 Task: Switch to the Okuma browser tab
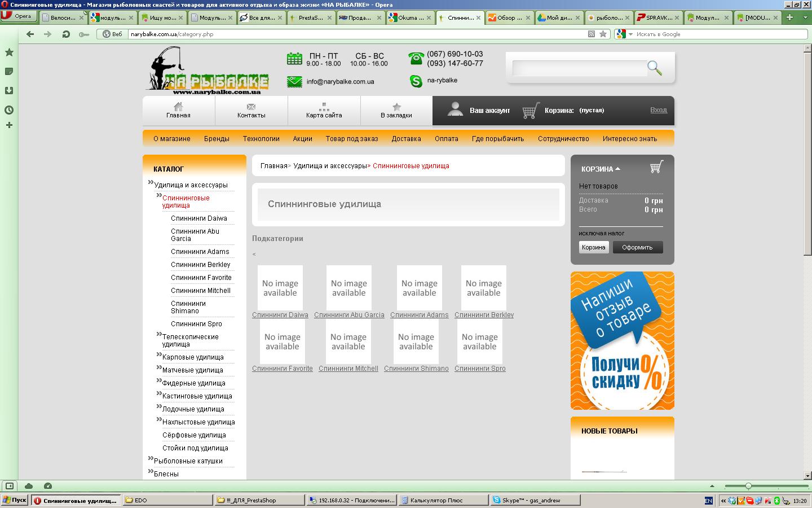408,17
